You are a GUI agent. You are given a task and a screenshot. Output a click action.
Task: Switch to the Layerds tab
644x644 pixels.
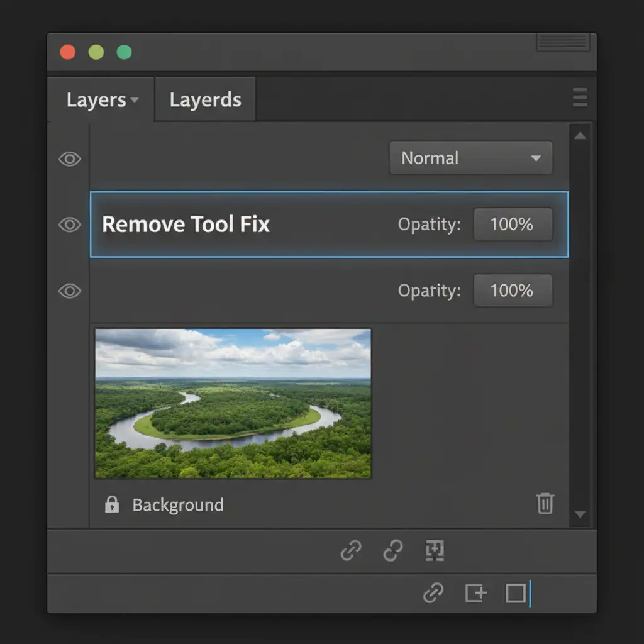pos(205,100)
